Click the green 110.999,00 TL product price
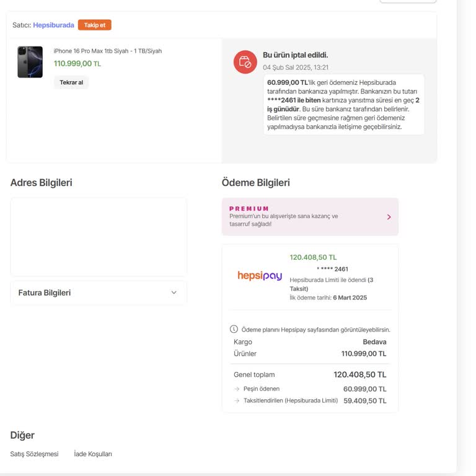 [77, 63]
